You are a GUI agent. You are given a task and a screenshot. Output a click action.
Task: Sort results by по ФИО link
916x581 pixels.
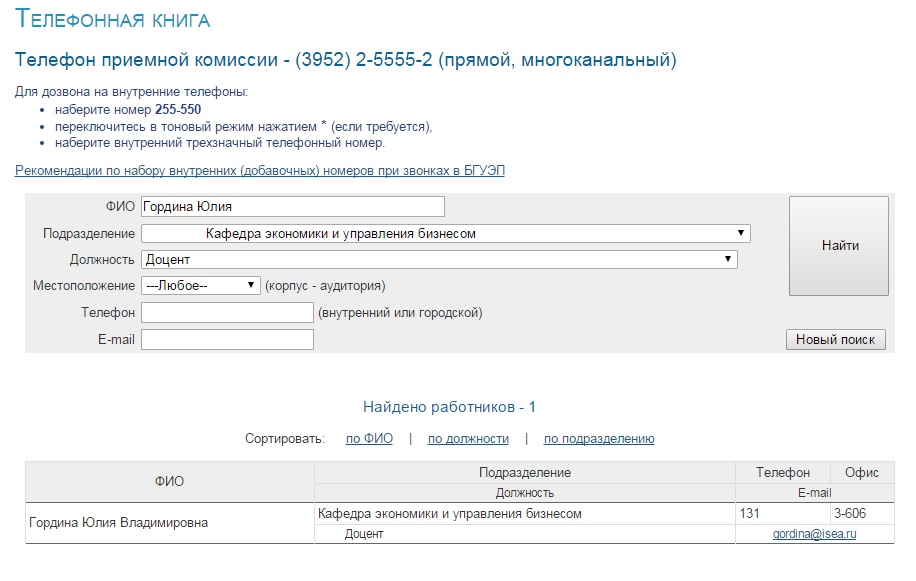click(369, 439)
